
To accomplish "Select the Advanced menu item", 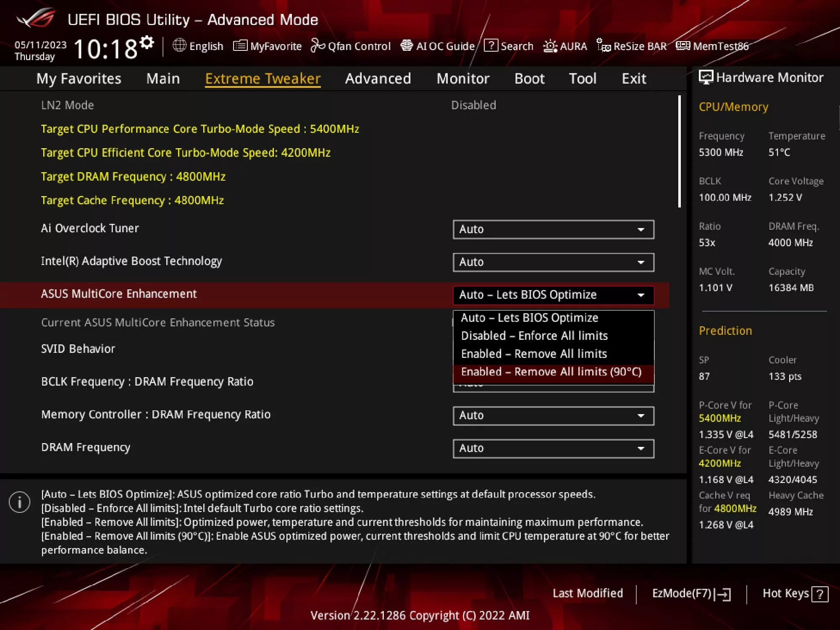I will [378, 78].
